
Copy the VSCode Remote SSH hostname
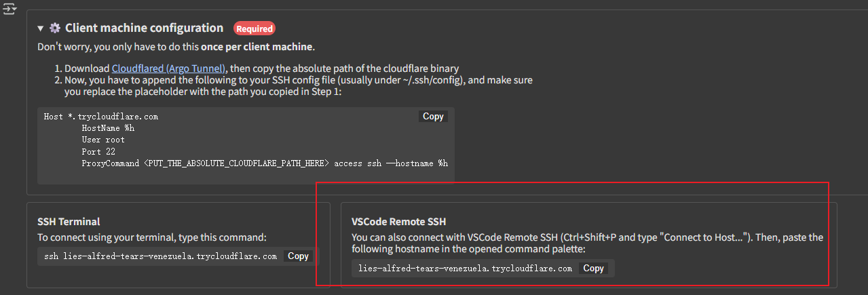pos(593,269)
